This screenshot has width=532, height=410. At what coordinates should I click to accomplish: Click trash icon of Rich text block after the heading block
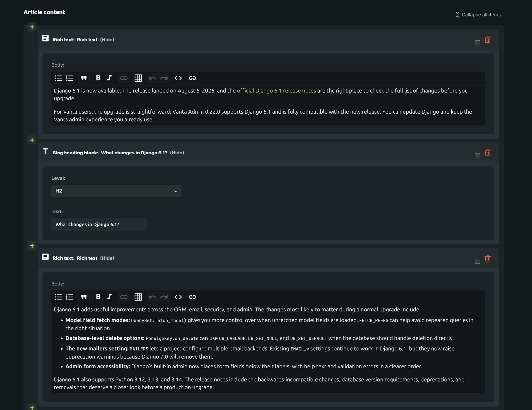(x=488, y=258)
